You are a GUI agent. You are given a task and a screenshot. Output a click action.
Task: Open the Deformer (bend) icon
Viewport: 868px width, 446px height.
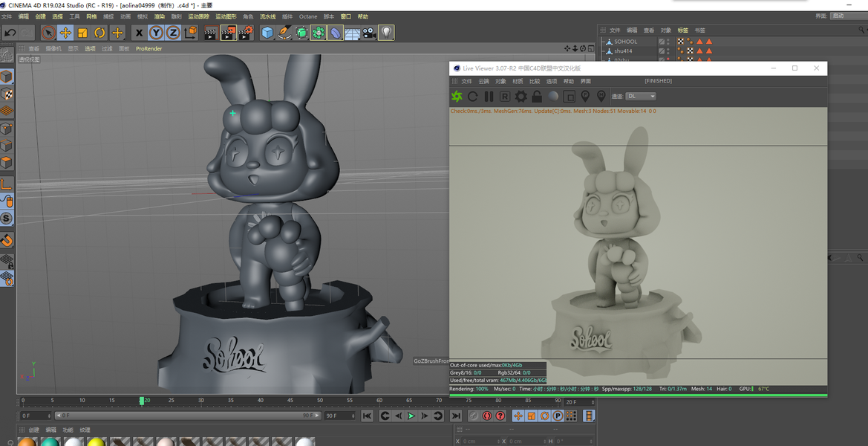click(x=336, y=33)
